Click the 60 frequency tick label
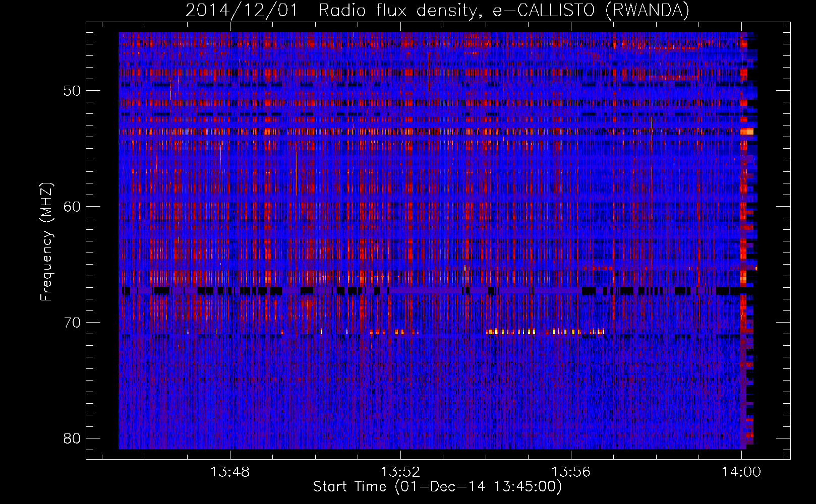Image resolution: width=816 pixels, height=504 pixels. pos(72,207)
